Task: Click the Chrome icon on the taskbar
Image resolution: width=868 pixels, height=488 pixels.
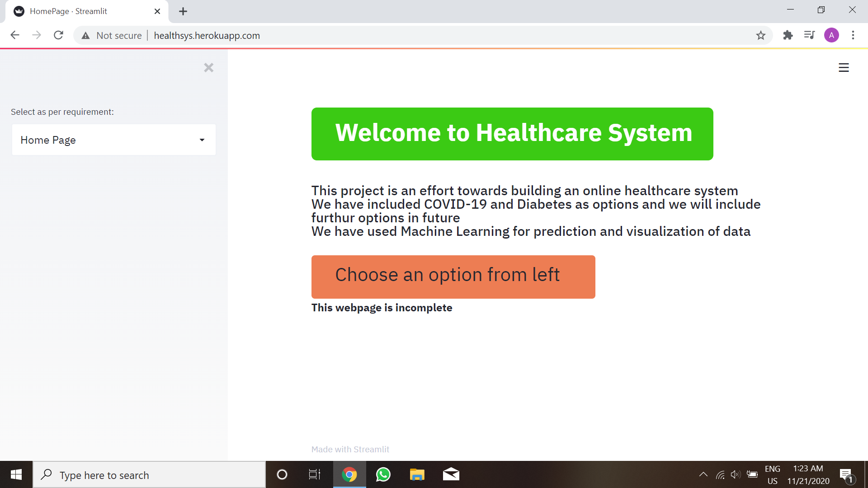Action: 349,474
